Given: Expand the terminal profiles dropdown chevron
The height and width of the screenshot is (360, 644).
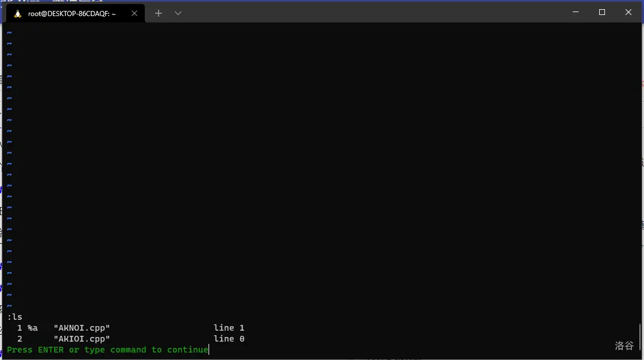Looking at the screenshot, I should click(178, 14).
